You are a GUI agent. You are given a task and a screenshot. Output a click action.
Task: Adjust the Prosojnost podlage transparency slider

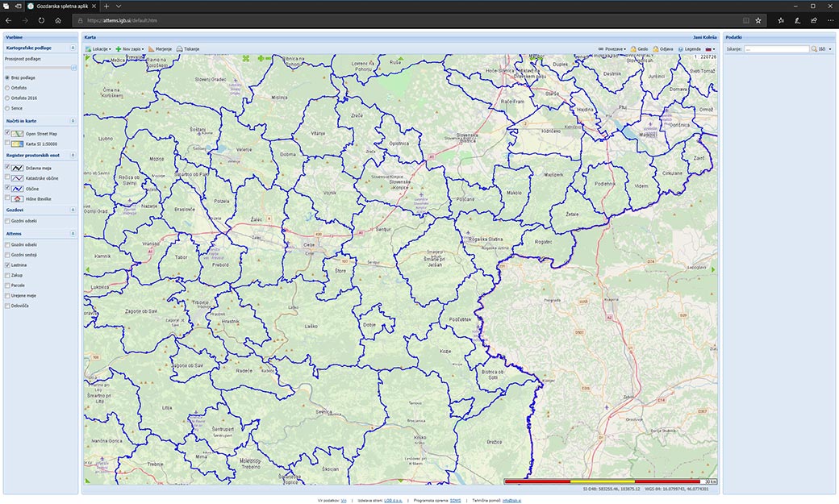click(x=73, y=68)
